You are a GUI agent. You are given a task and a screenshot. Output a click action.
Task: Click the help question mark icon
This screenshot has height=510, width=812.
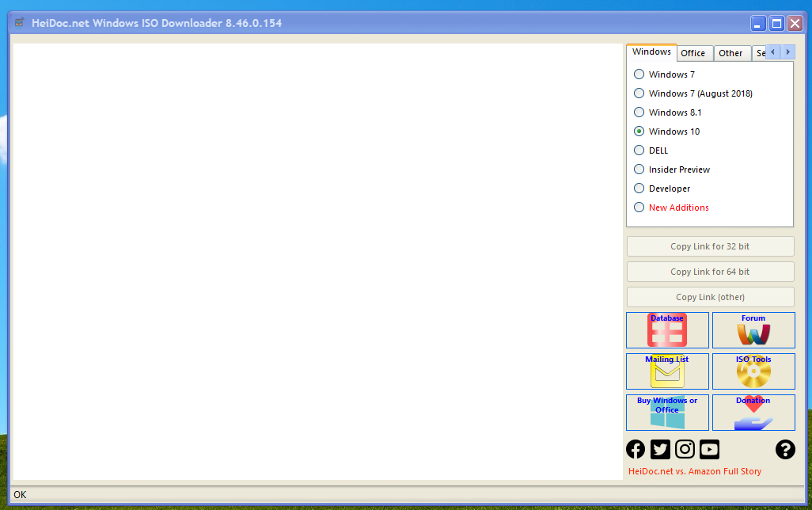(x=785, y=449)
